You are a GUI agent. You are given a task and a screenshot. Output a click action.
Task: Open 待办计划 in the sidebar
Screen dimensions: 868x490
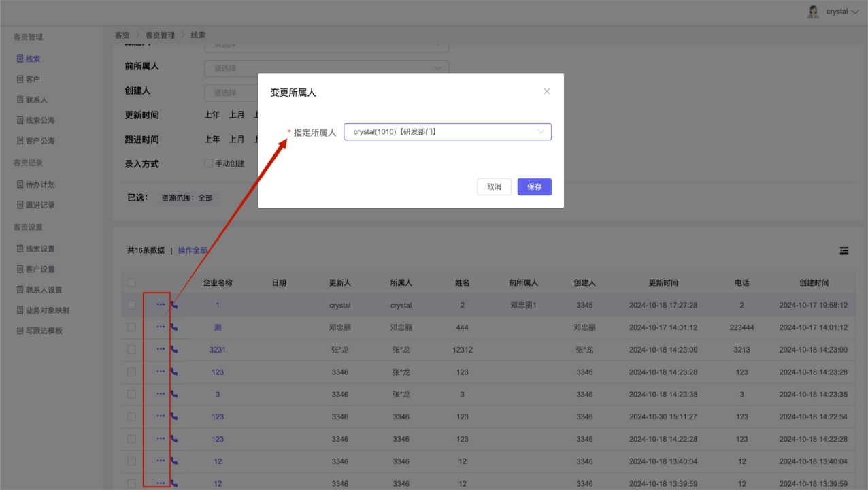pos(40,184)
